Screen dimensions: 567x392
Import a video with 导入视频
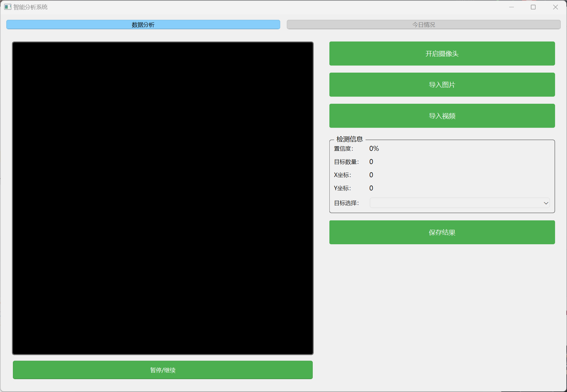pyautogui.click(x=442, y=116)
